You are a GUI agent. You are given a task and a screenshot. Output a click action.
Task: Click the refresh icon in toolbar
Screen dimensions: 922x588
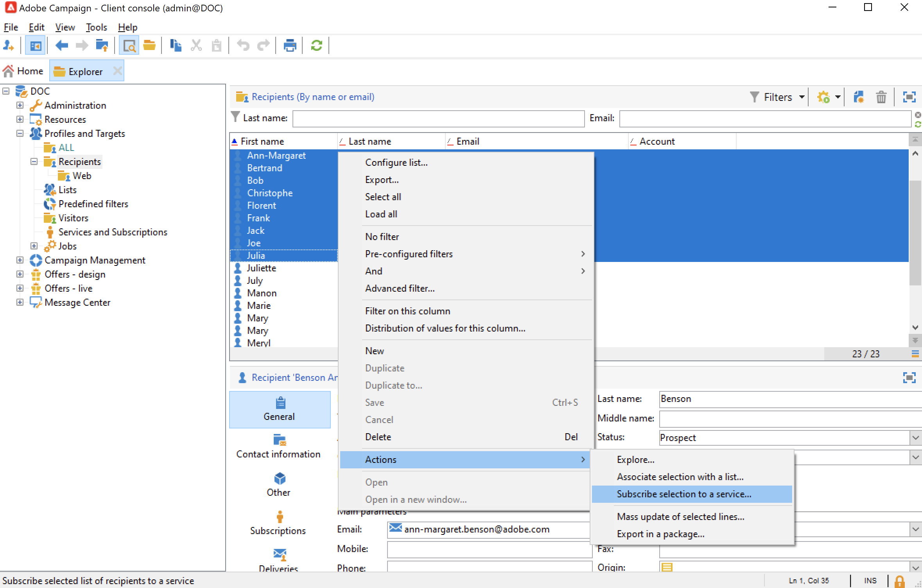tap(316, 46)
